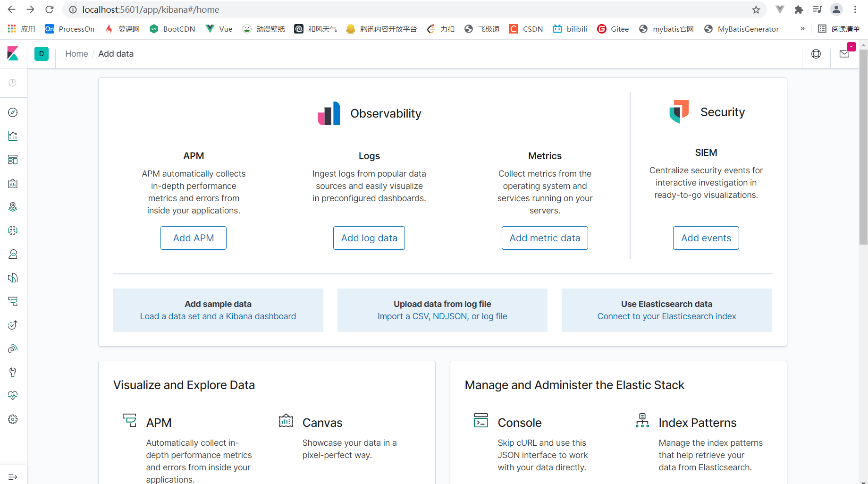
Task: Click the Add APM button
Action: [194, 238]
